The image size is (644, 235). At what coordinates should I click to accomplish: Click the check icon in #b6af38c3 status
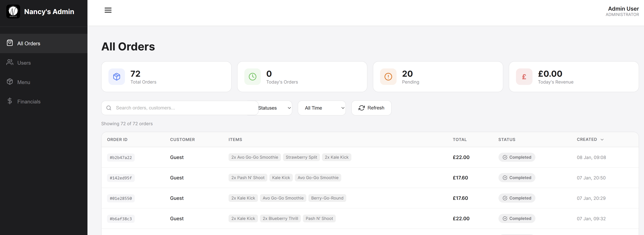pos(505,219)
